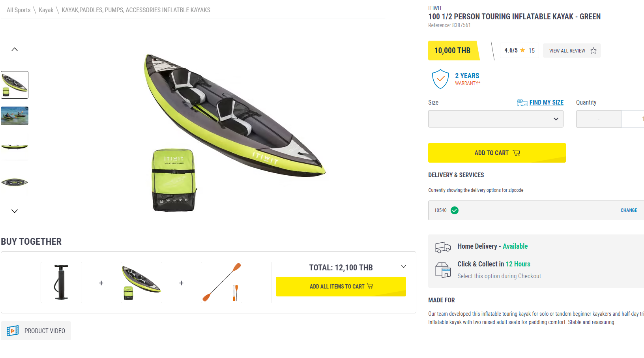Open the All Sports breadcrumb
This screenshot has height=358, width=644.
pos(19,10)
